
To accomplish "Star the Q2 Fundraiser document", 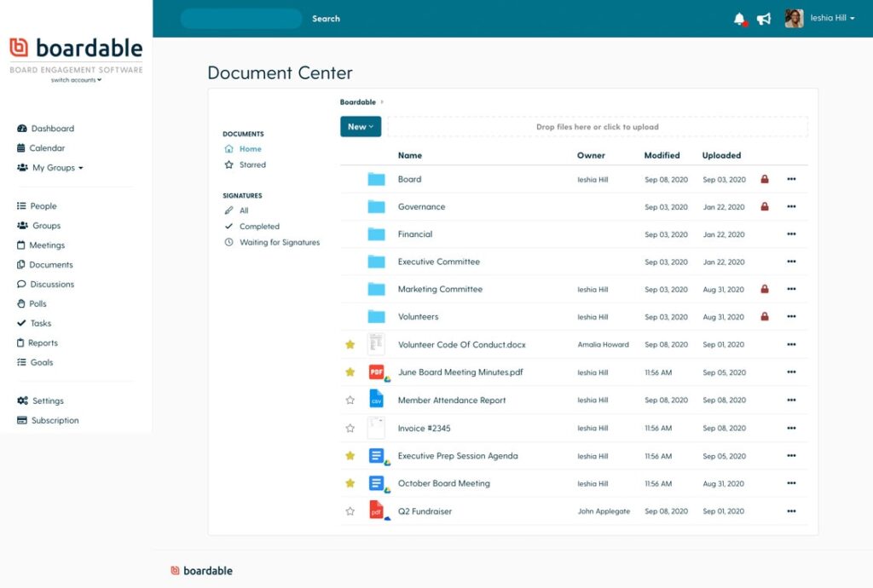I will (x=350, y=511).
